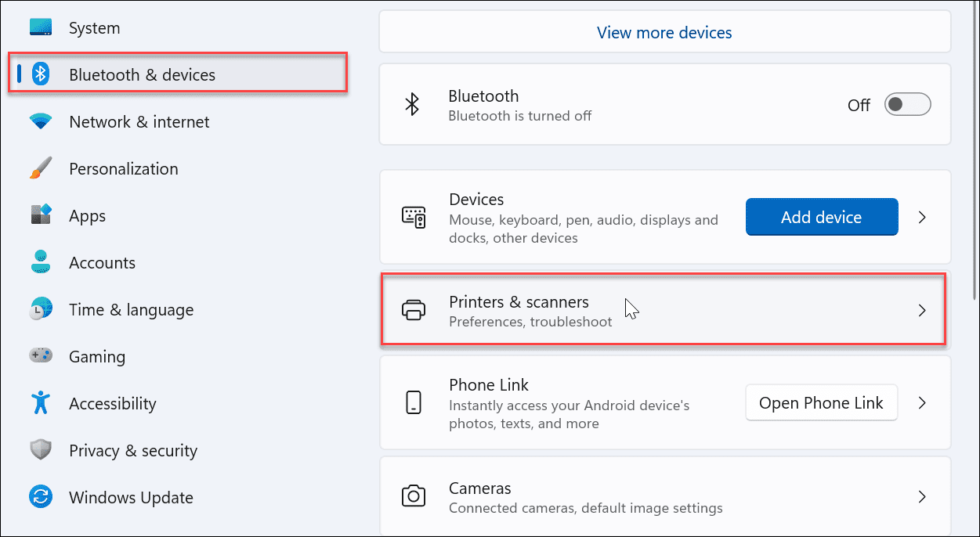Click the Bluetooth icon in the sidebar
980x537 pixels.
41,74
